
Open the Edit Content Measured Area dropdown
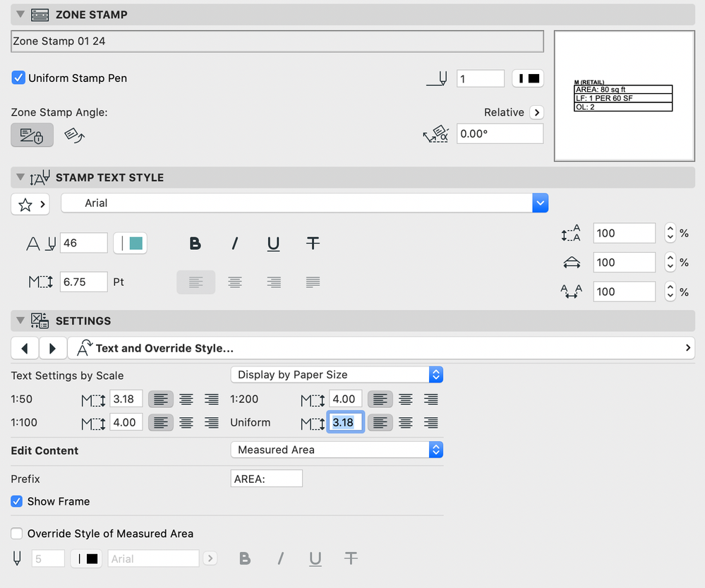pyautogui.click(x=337, y=450)
